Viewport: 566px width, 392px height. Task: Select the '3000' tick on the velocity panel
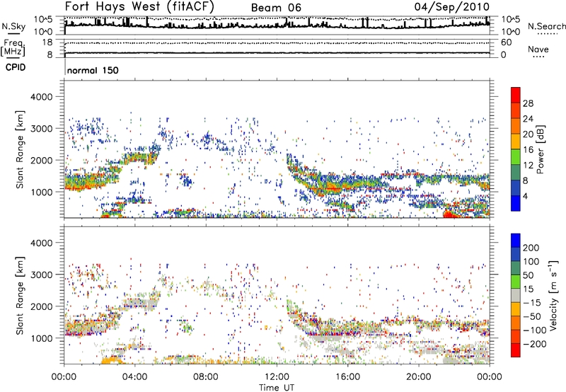(x=42, y=275)
